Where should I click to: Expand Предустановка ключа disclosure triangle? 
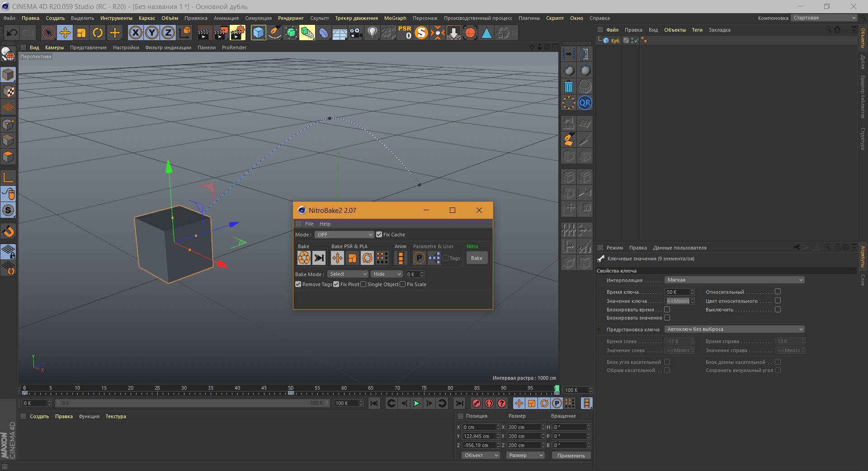coord(600,330)
